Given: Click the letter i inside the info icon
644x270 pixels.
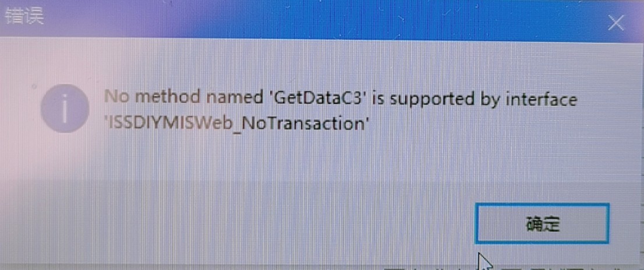Looking at the screenshot, I should tap(65, 108).
